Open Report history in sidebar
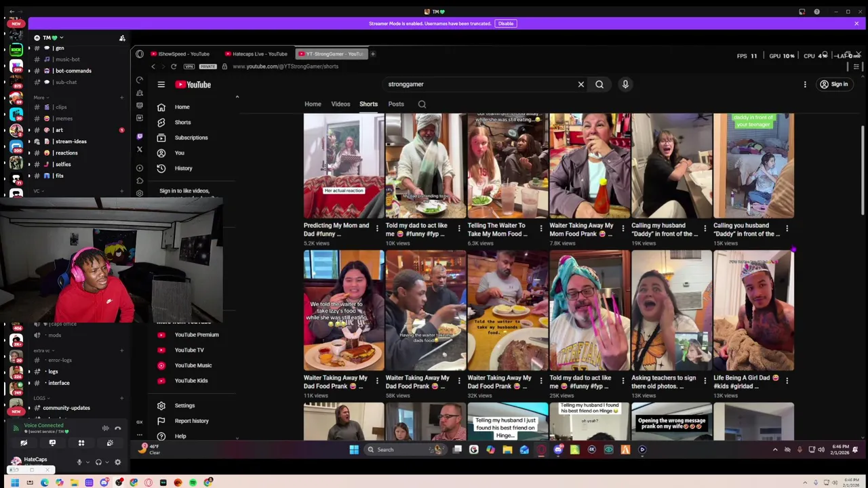 pos(191,421)
